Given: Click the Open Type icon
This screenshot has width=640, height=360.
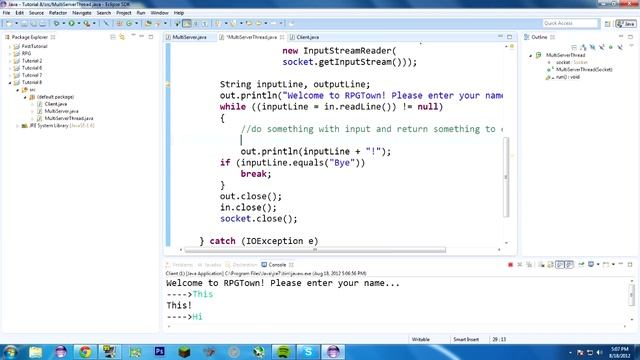Looking at the screenshot, I should pos(148,23).
